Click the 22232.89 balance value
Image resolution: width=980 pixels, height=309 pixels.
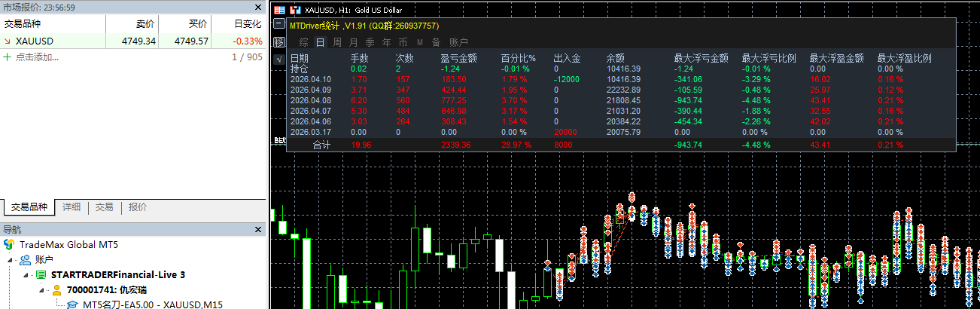(623, 90)
